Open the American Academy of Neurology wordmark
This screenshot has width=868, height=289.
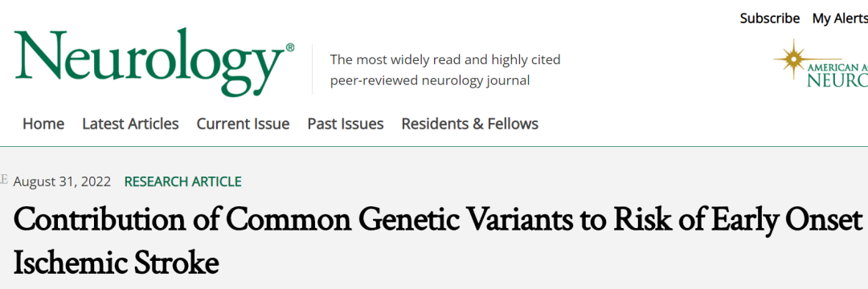(837, 75)
